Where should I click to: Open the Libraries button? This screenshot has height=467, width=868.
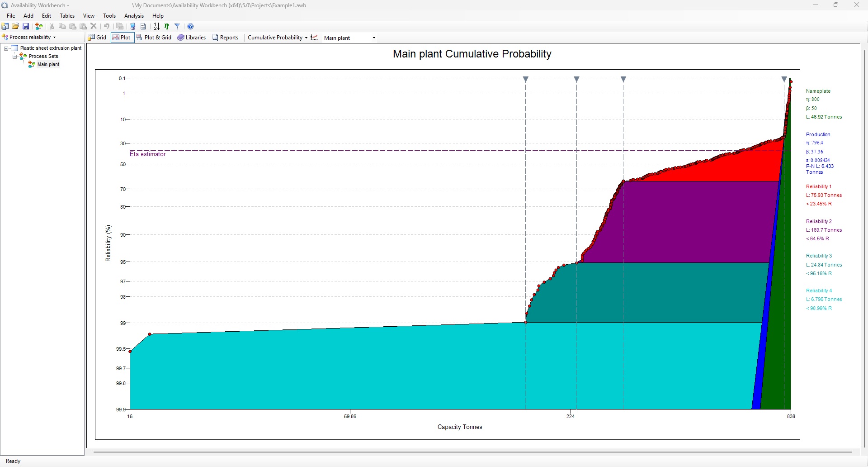point(192,38)
